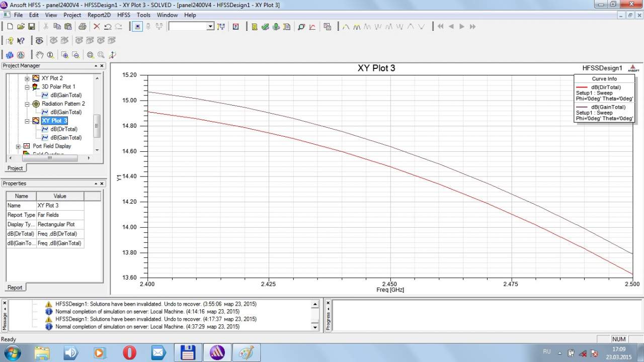This screenshot has width=644, height=362.
Task: Click the RU language indicator in the tray
Action: tap(547, 351)
